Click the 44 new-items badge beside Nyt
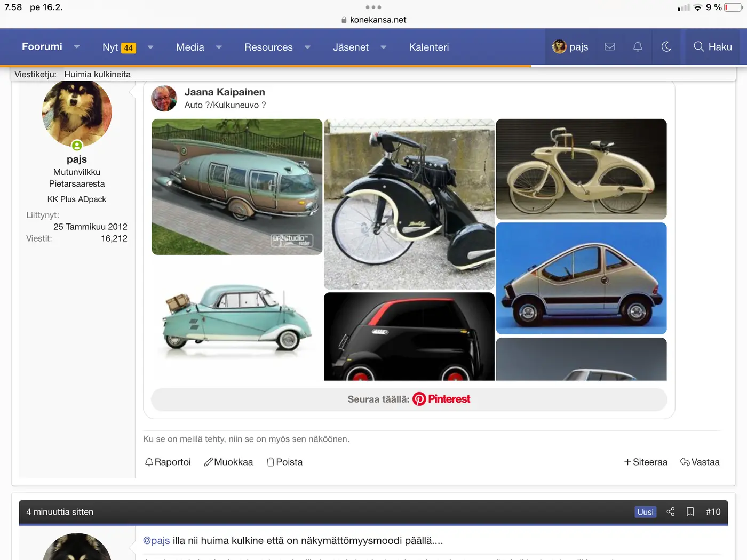This screenshot has height=560, width=747. 128,48
